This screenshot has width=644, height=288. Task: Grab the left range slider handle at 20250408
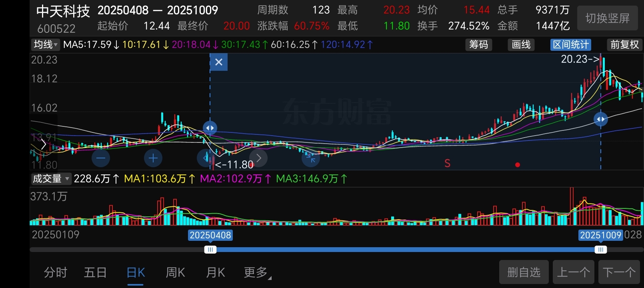pyautogui.click(x=210, y=250)
